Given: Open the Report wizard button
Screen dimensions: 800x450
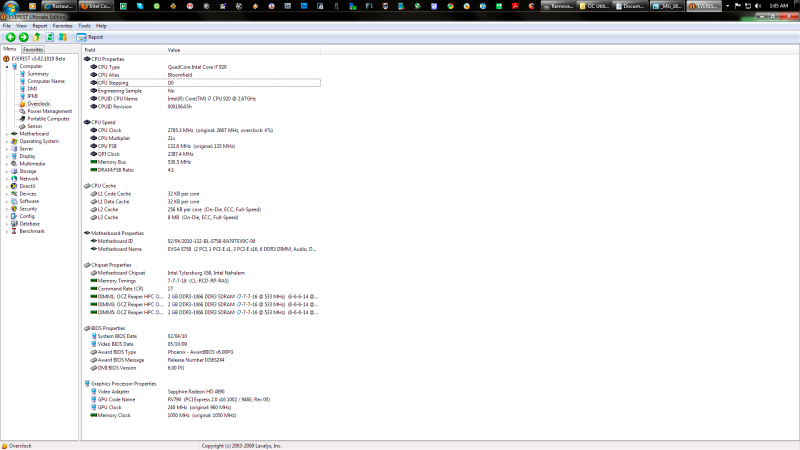Looking at the screenshot, I should click(x=90, y=37).
